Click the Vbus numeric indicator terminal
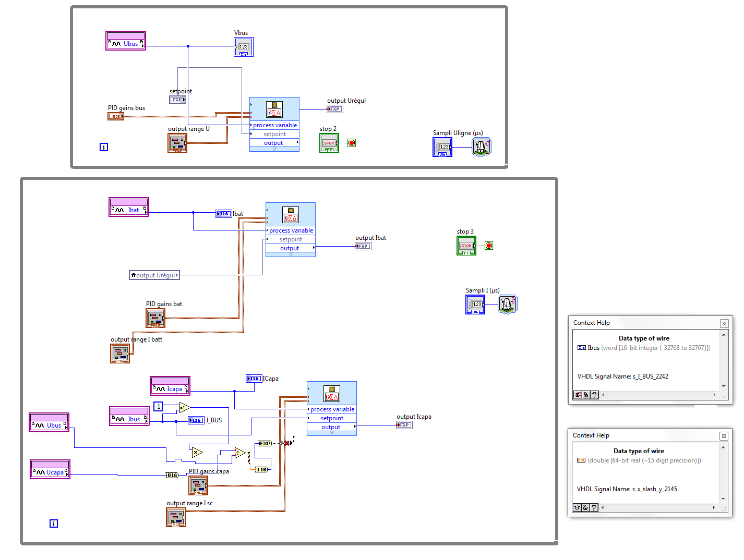Viewport: 744px width, 560px height. [x=244, y=47]
